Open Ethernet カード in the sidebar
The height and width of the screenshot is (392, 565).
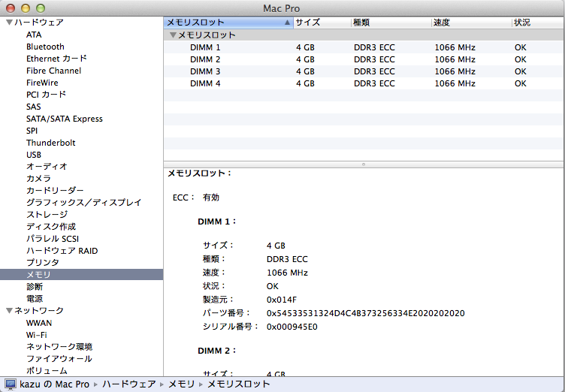point(56,59)
